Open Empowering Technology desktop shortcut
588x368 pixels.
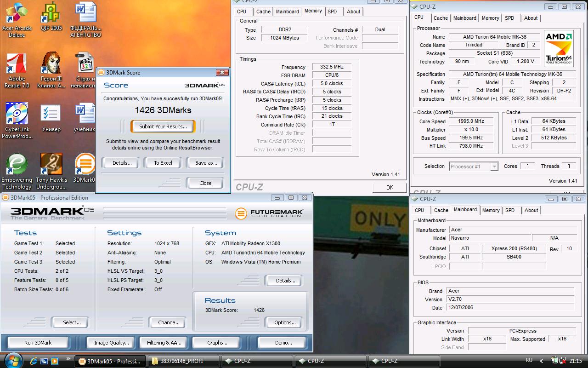pos(17,172)
